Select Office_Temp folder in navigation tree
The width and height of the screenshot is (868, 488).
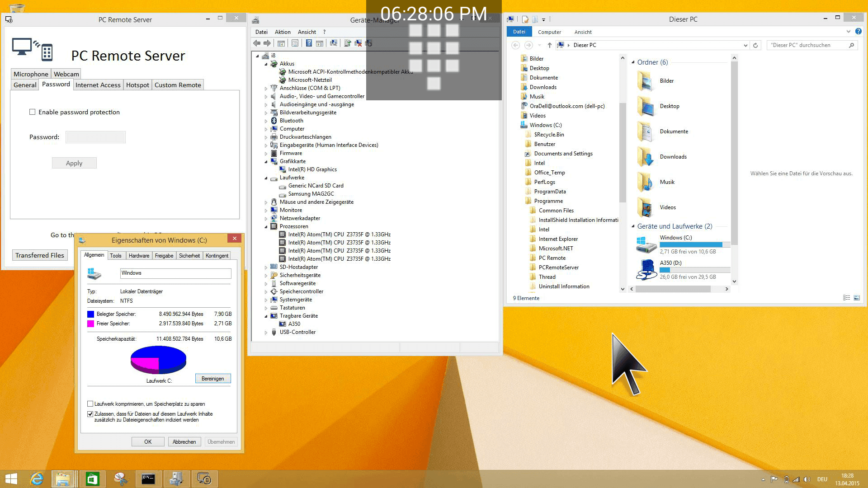pyautogui.click(x=549, y=173)
